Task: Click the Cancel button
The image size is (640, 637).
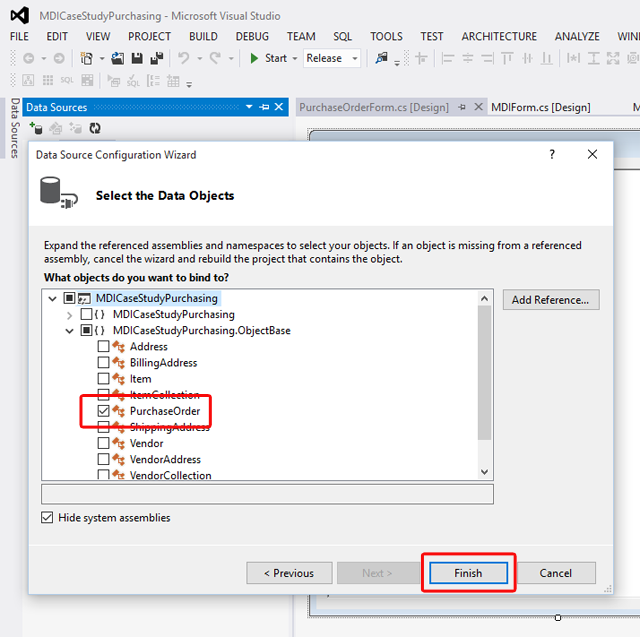Action: pos(556,573)
